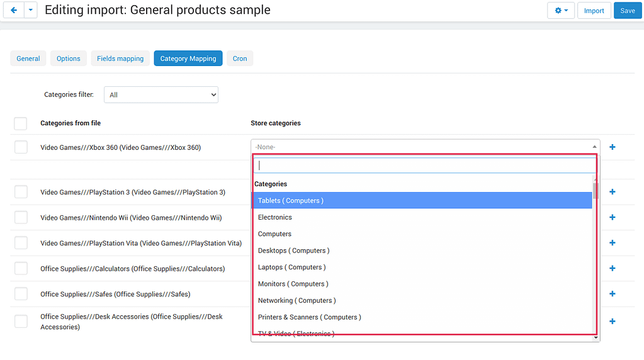Click the Video Games///Xbox 360 row text
The width and height of the screenshot is (644, 360).
click(x=120, y=147)
